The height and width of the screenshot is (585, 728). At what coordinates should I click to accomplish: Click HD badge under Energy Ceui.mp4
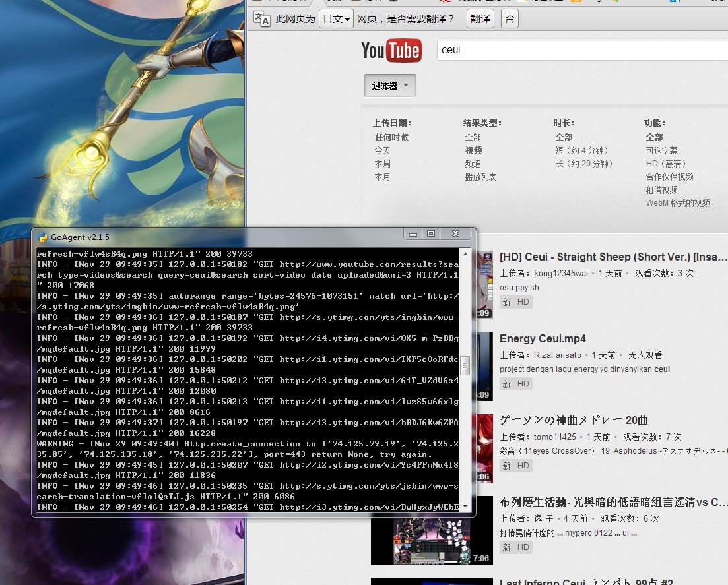523,384
